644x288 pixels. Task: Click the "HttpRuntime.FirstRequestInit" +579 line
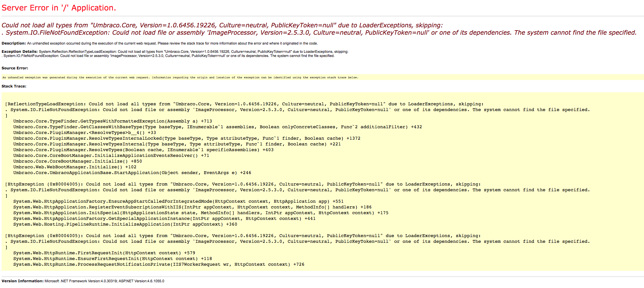coord(104,253)
